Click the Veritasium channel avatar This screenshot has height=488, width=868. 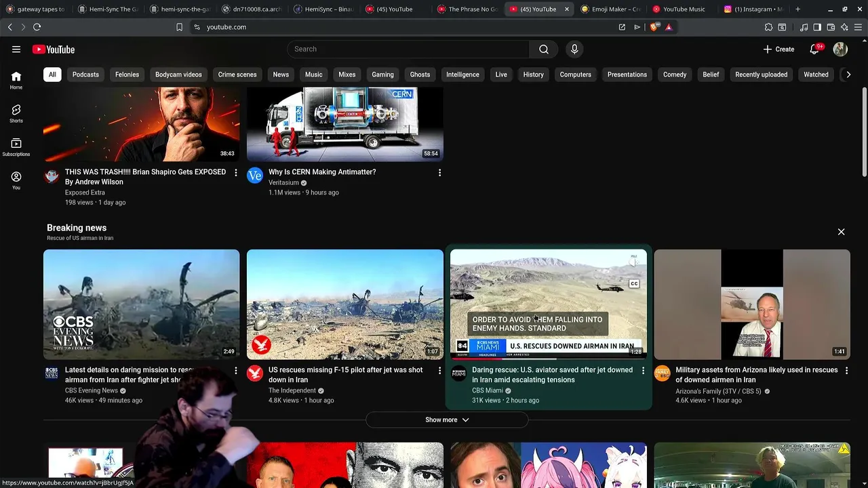point(255,176)
